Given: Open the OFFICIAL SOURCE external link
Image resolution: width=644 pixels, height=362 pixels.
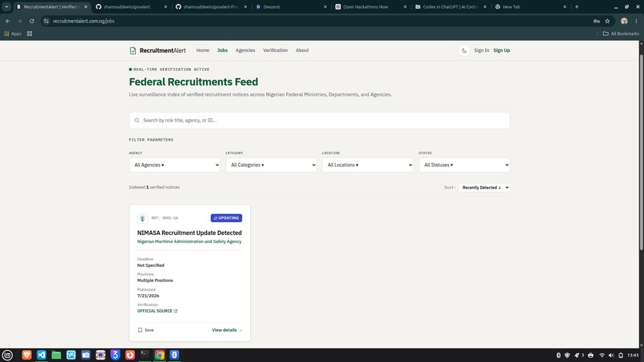Looking at the screenshot, I should click(x=157, y=311).
